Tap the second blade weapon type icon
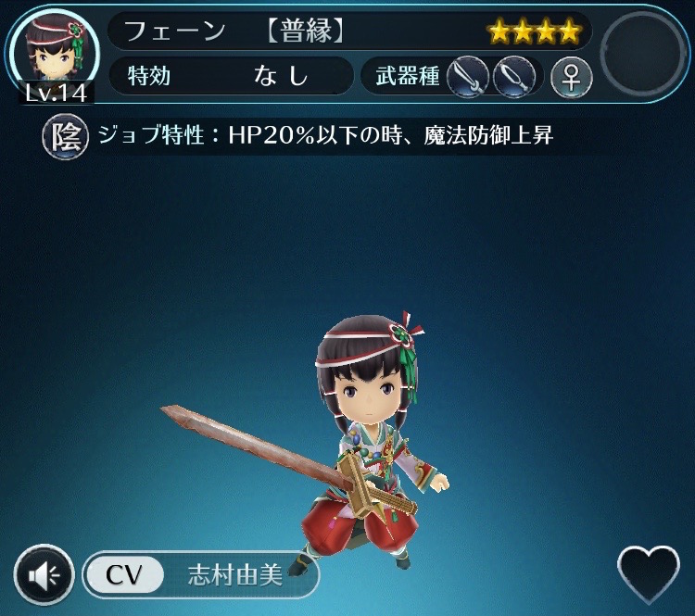The image size is (695, 616). [x=513, y=77]
